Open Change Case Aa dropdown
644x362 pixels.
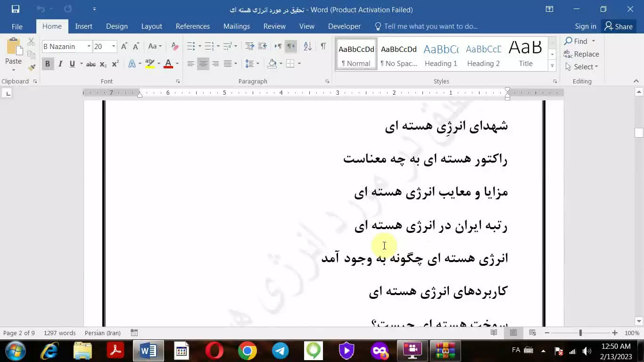155,46
